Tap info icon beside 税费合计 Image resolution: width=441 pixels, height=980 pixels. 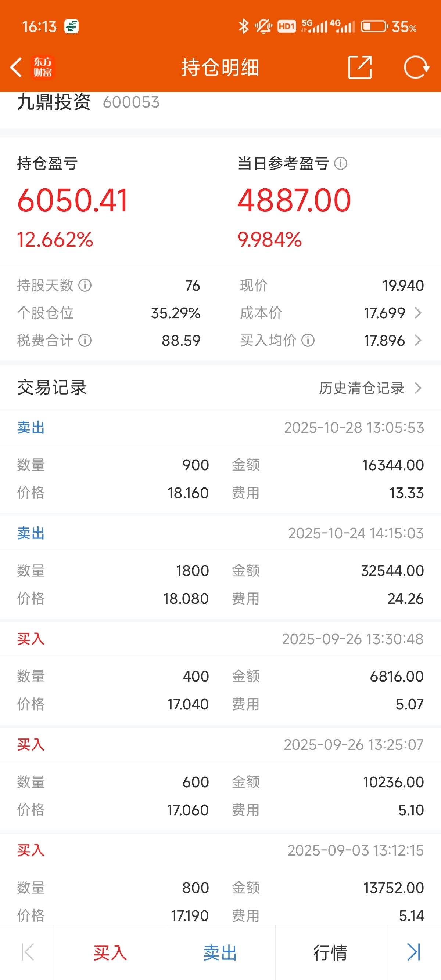pyautogui.click(x=85, y=341)
